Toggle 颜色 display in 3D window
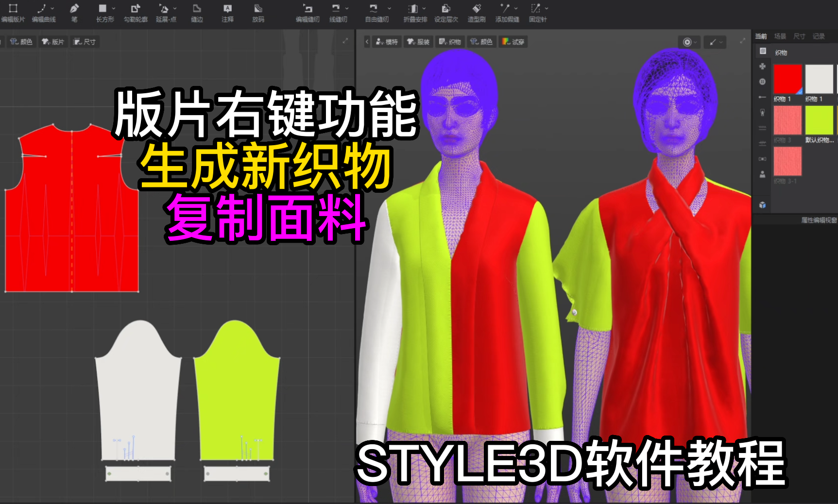Screen dimensions: 838x504 pyautogui.click(x=481, y=42)
